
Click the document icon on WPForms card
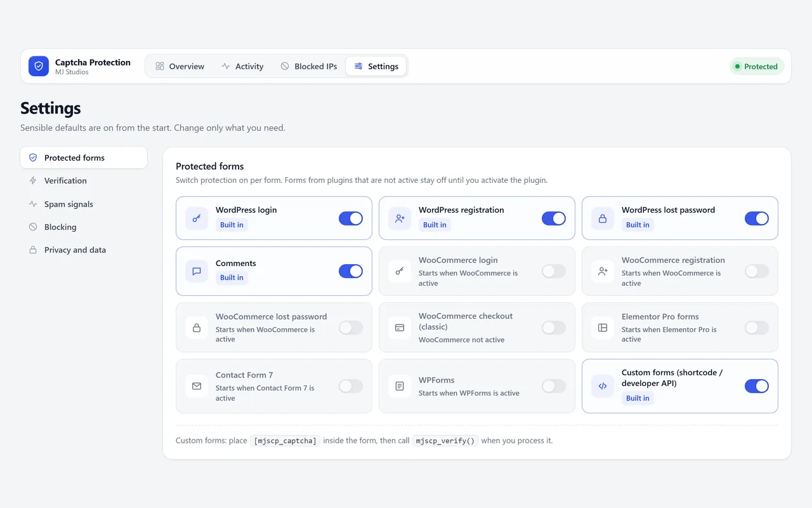[x=400, y=386]
